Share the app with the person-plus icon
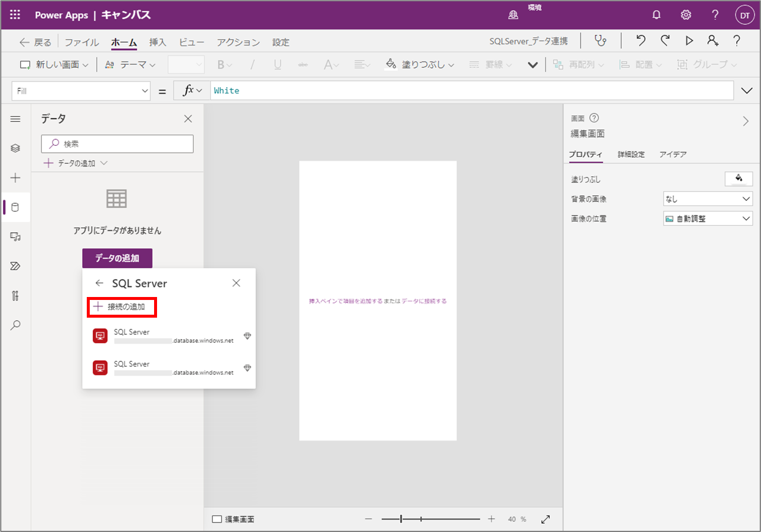Image resolution: width=761 pixels, height=532 pixels. [713, 41]
